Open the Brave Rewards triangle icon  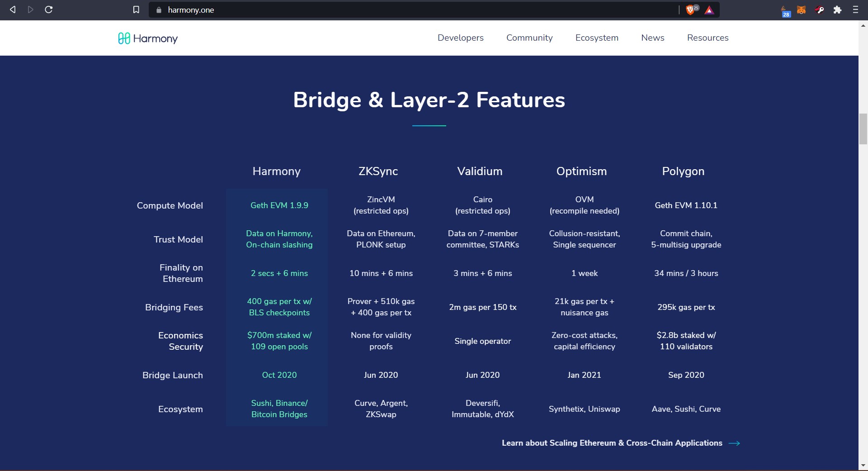(709, 10)
